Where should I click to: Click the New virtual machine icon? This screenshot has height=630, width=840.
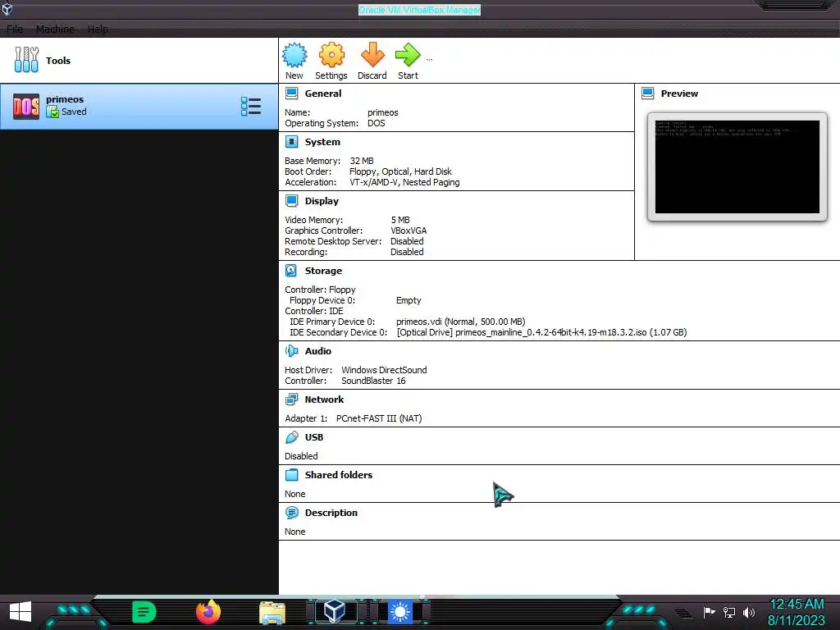pyautogui.click(x=294, y=55)
